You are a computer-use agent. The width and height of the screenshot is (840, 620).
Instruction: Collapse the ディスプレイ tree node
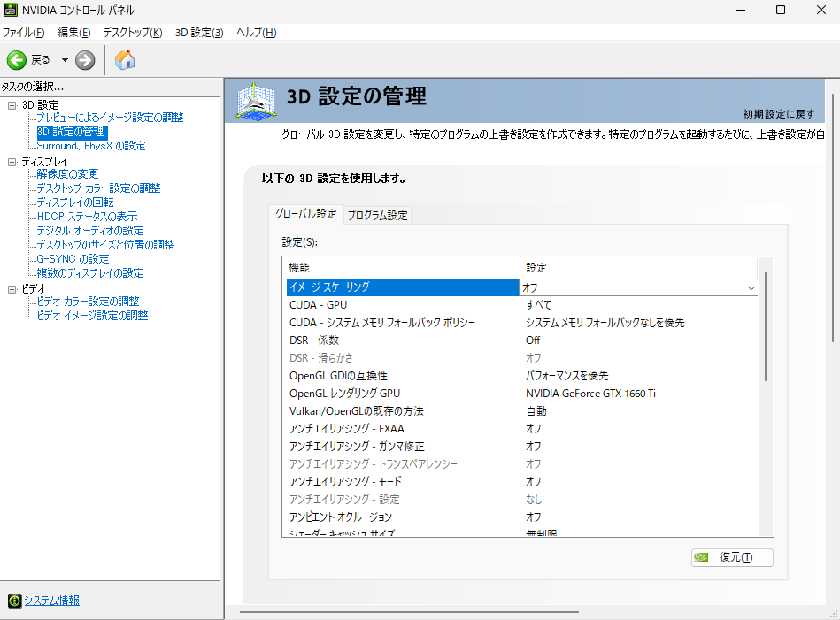pos(12,162)
